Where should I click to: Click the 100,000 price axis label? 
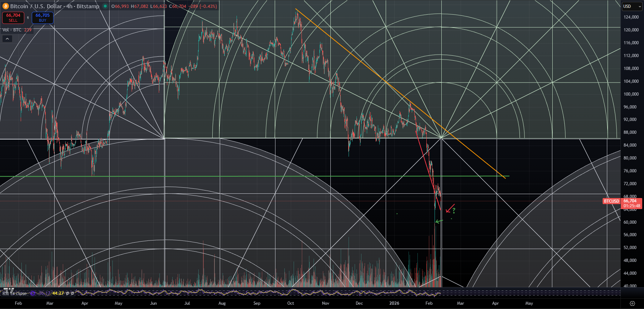click(x=631, y=94)
